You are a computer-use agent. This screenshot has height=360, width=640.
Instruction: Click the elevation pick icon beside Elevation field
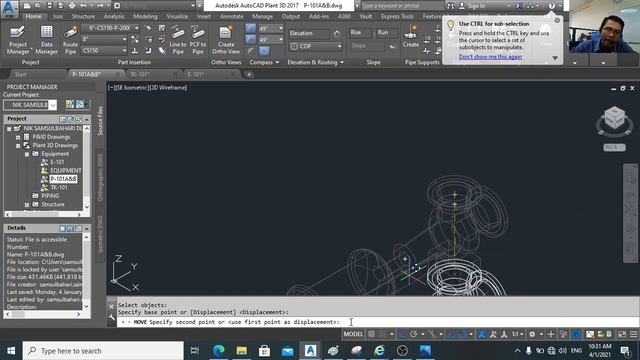pos(337,33)
